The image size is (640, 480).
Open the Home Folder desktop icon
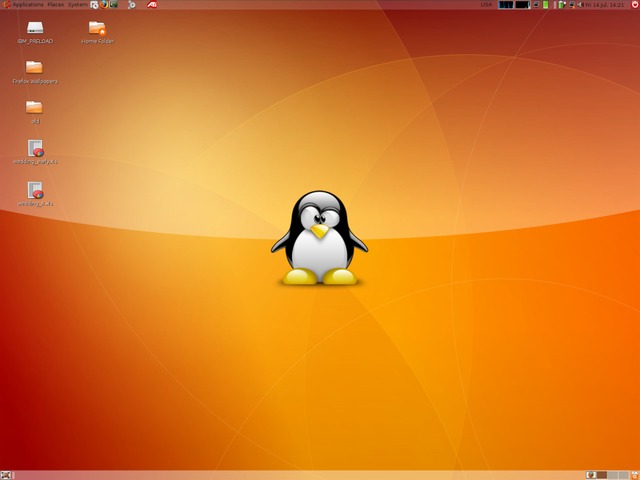(97, 28)
